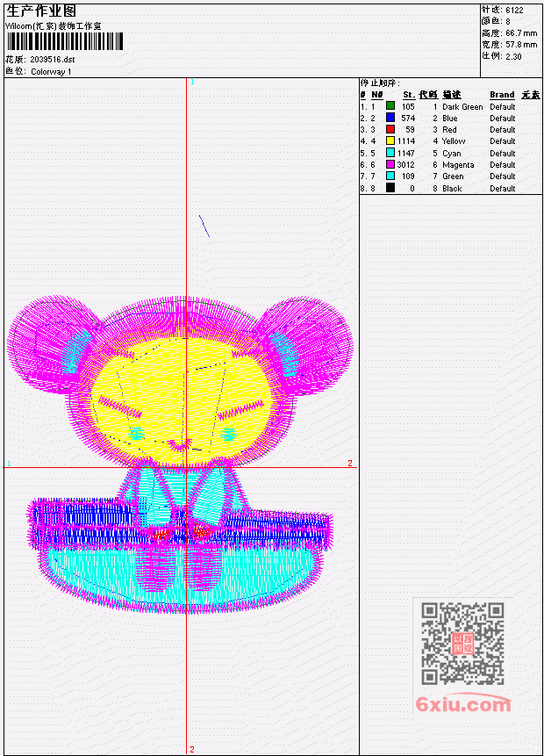Click the 停止顺序 heading
This screenshot has height=756, width=544.
tap(380, 83)
